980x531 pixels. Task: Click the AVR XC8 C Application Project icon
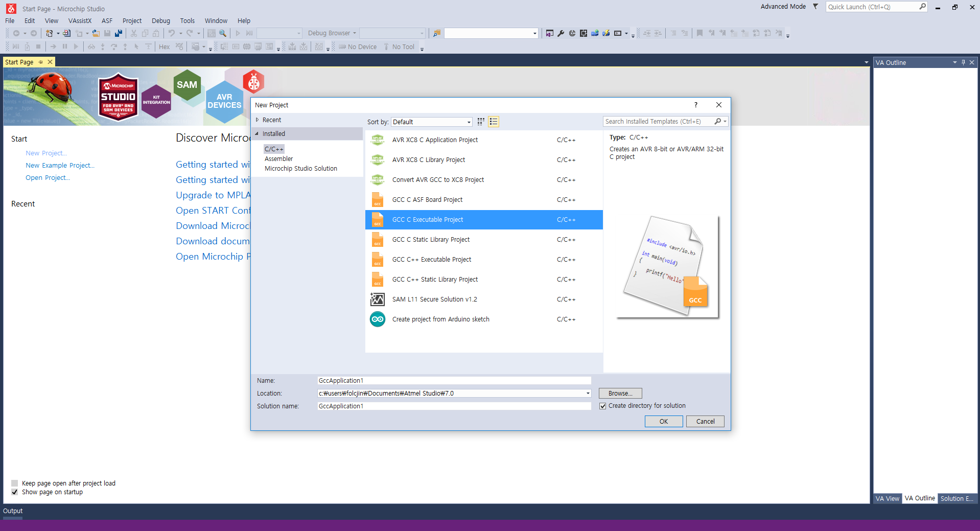[378, 140]
